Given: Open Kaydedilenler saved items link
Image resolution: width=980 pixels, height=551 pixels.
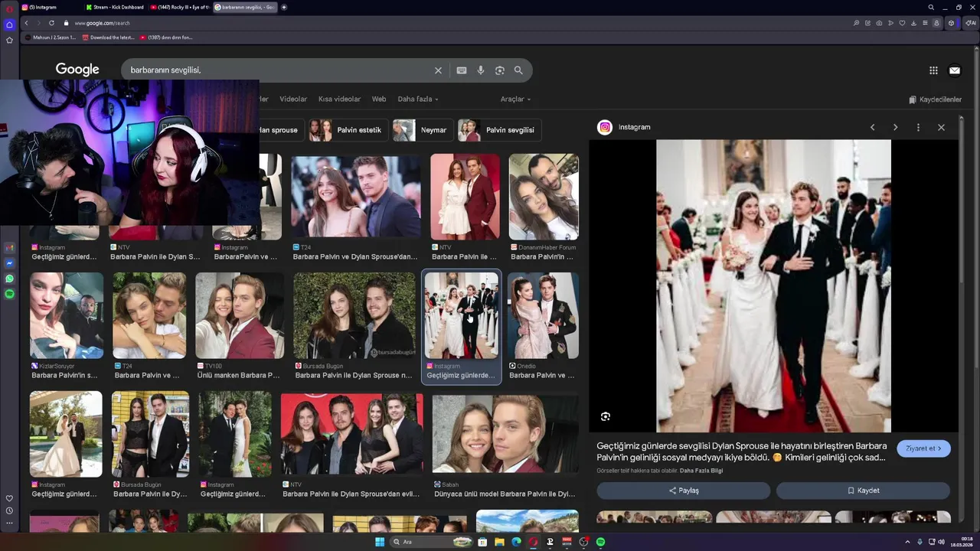Looking at the screenshot, I should (935, 99).
